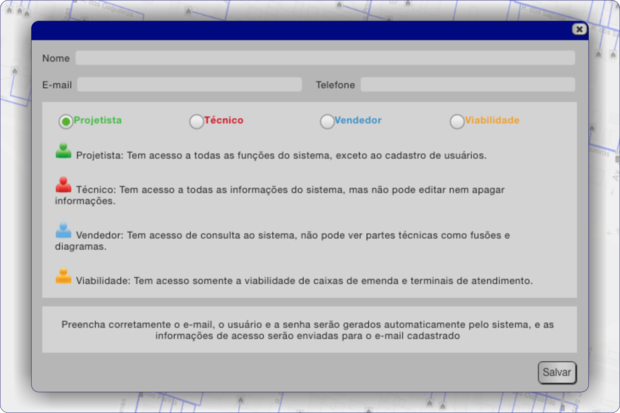The image size is (620, 413).
Task: Click the Projetista role description text
Action: coord(281,156)
